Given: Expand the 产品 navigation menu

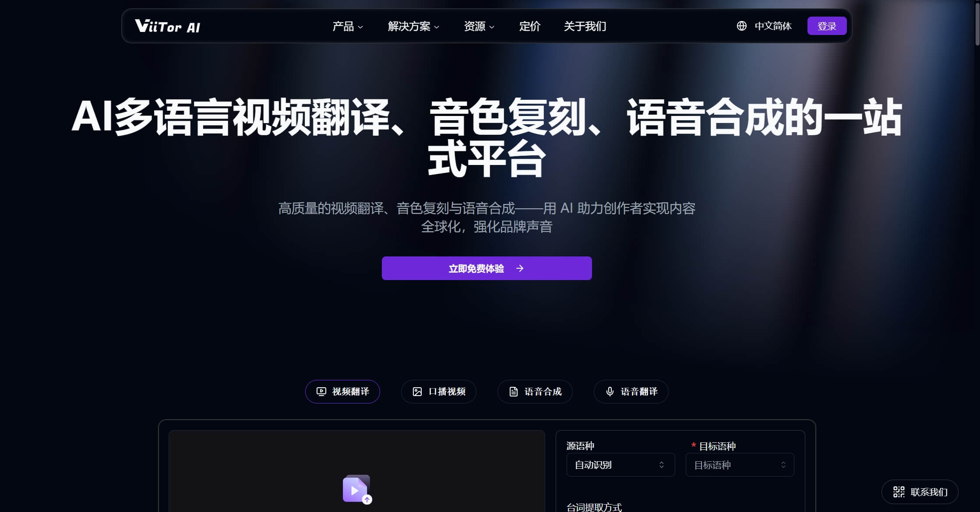Looking at the screenshot, I should (348, 26).
